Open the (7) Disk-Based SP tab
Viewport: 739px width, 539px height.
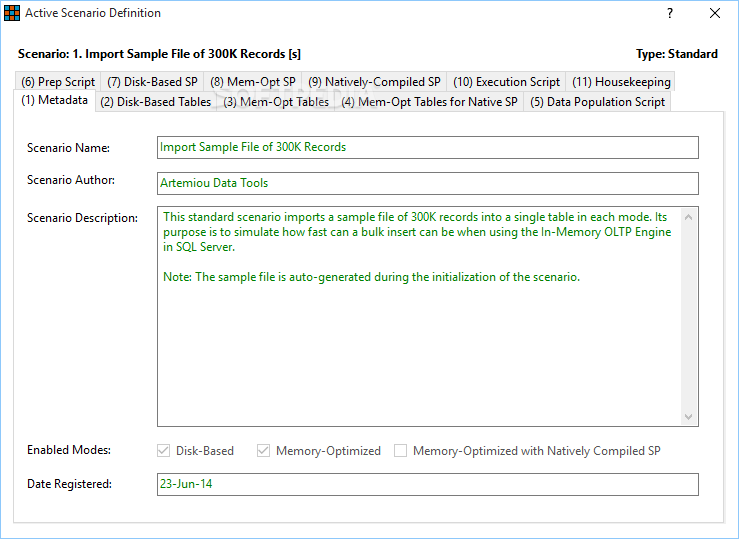tap(152, 82)
